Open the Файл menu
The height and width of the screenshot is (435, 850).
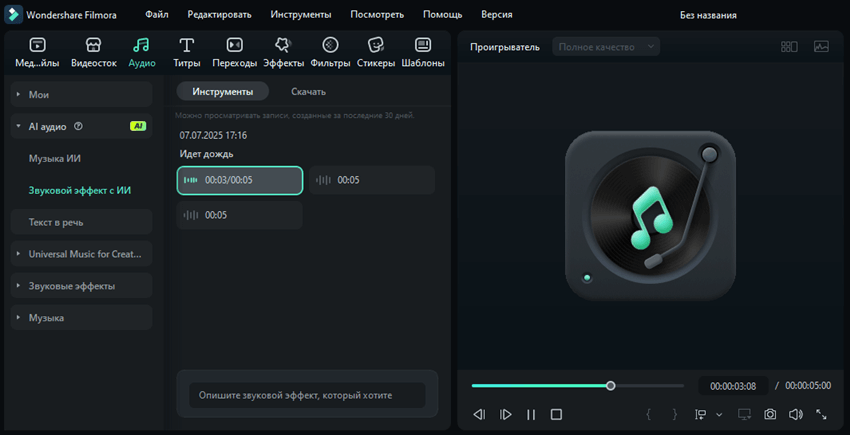(x=157, y=15)
